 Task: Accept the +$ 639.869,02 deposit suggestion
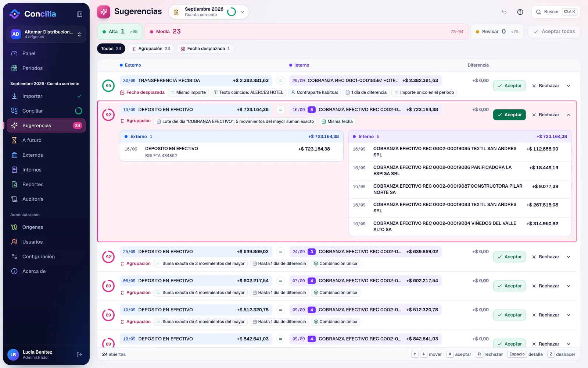[x=509, y=257]
